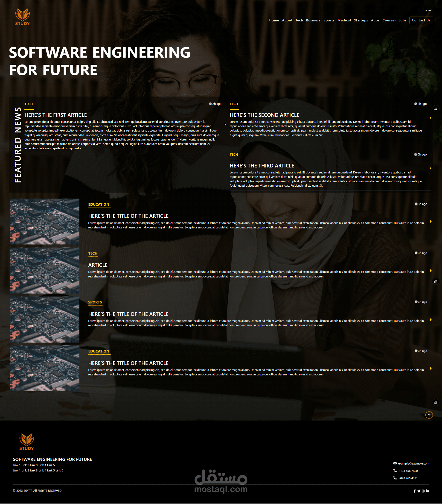Open the Facebook social link in footer
This screenshot has height=504, width=442.
pos(414,491)
